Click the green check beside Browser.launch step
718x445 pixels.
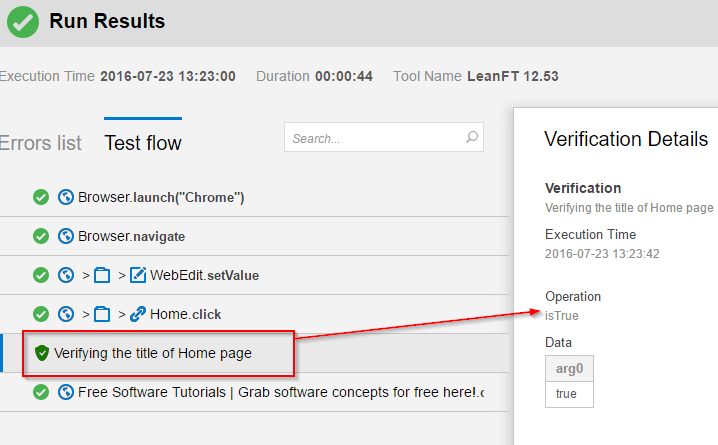pyautogui.click(x=41, y=197)
